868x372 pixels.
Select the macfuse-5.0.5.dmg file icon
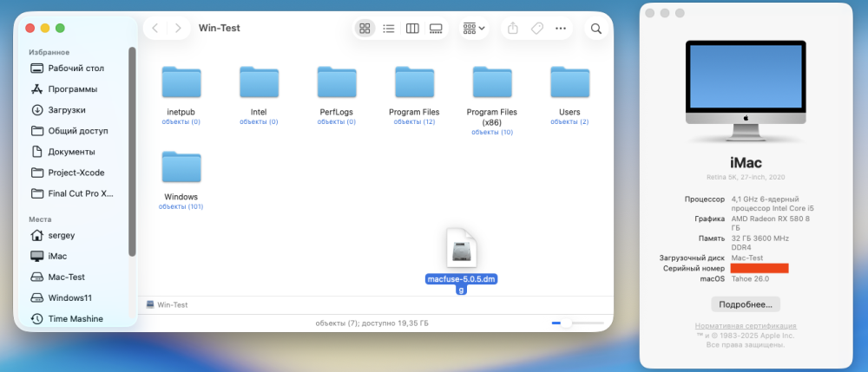(x=462, y=249)
